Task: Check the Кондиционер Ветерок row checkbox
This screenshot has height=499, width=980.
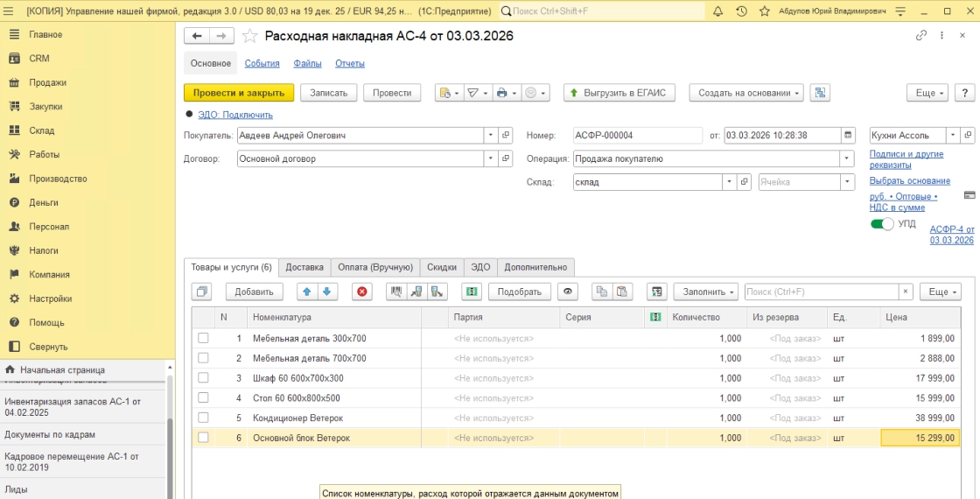Action: pos(203,418)
